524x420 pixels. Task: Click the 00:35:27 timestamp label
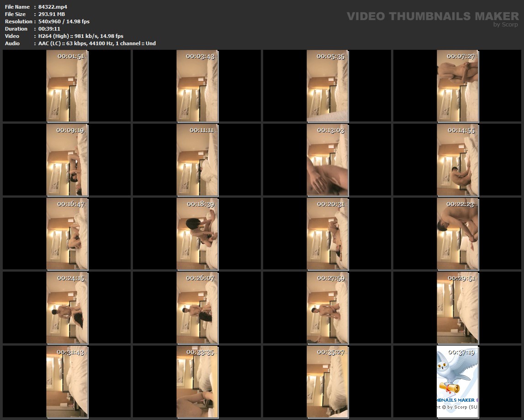(x=331, y=352)
